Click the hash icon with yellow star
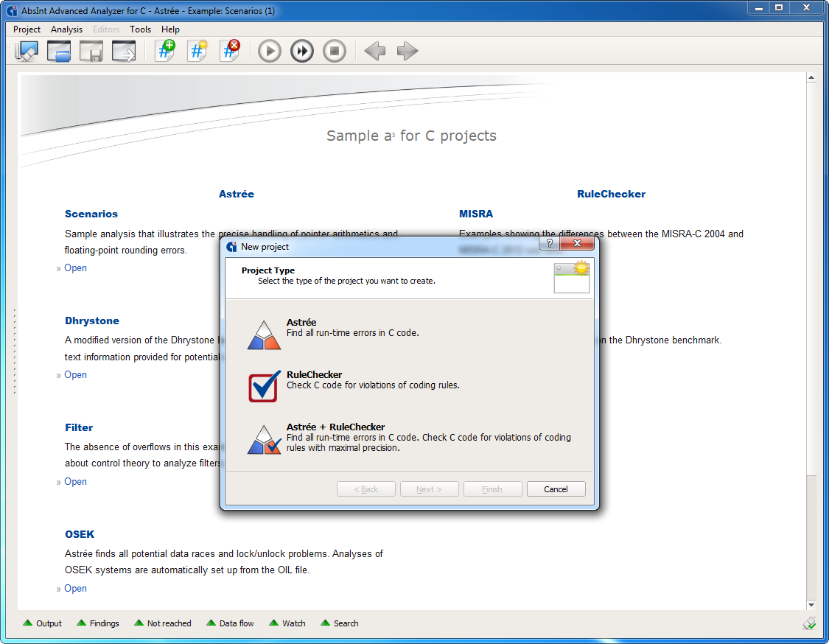This screenshot has height=644, width=829. [x=197, y=51]
